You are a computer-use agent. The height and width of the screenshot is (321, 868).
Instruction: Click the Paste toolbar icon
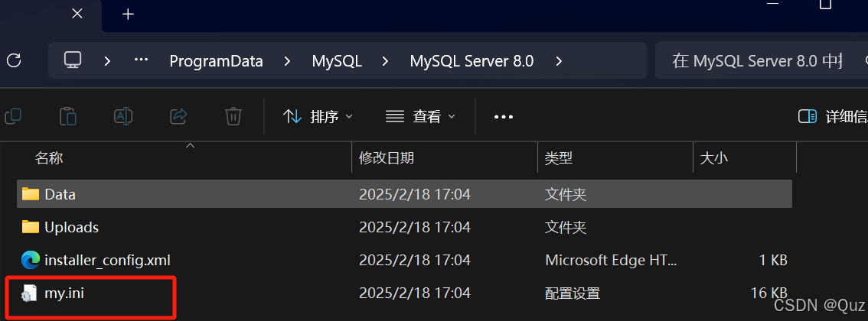(x=67, y=117)
